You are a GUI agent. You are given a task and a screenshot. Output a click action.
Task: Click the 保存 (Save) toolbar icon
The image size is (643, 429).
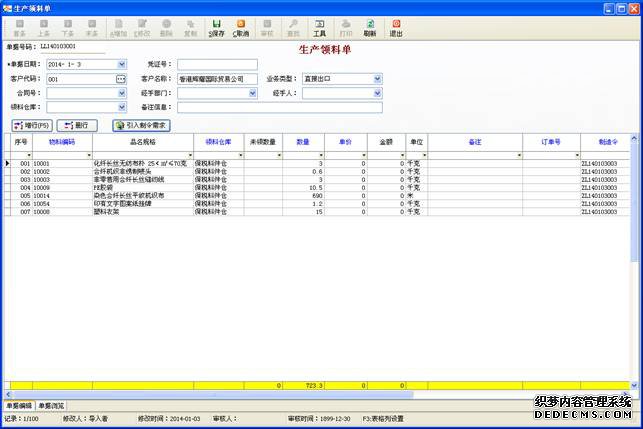(x=216, y=27)
